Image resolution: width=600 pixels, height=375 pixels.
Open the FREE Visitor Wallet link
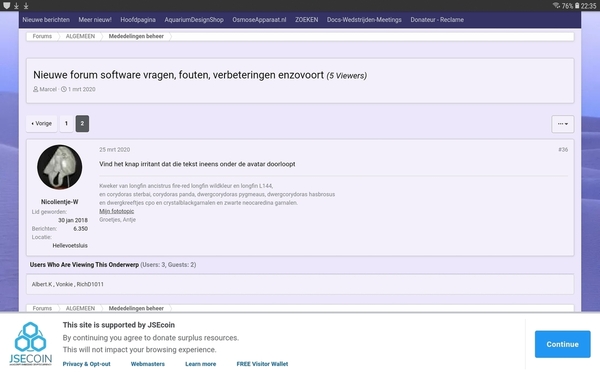(262, 364)
